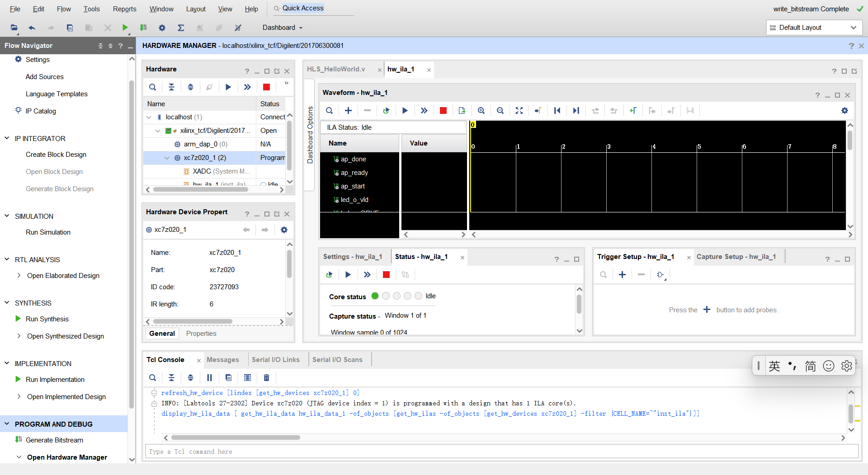
Task: Toggle IME English/Chinese mode button
Action: tap(774, 366)
